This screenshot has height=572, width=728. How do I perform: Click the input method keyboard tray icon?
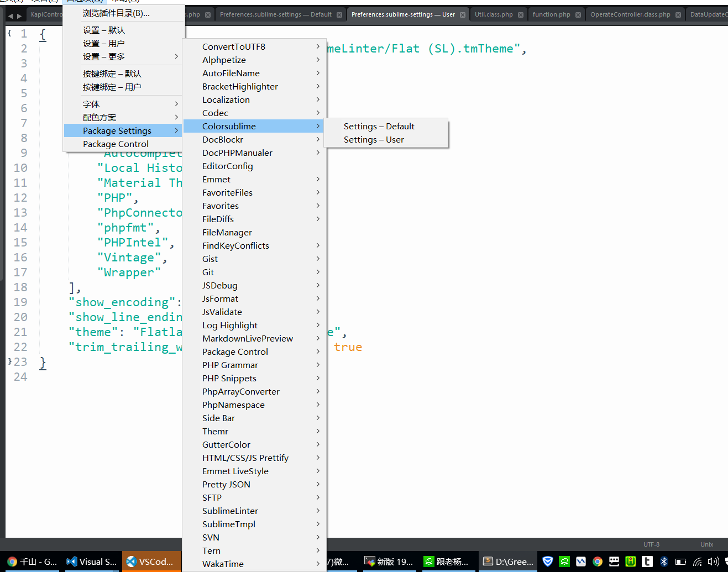coord(614,561)
